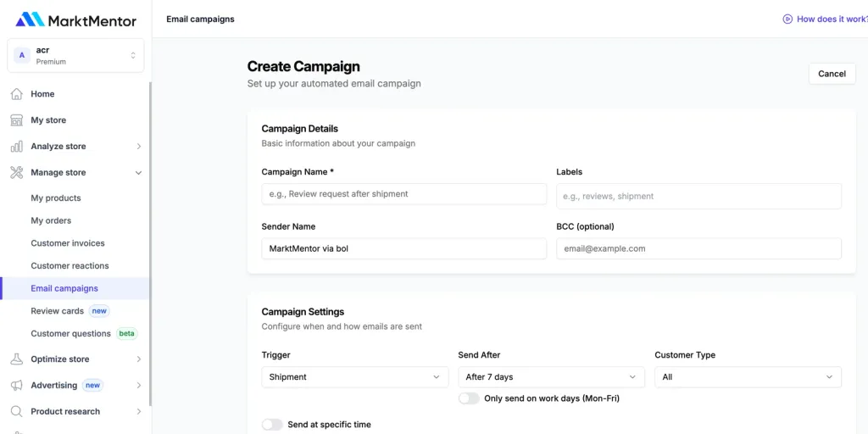Go to Review cards menu item

coord(57,311)
